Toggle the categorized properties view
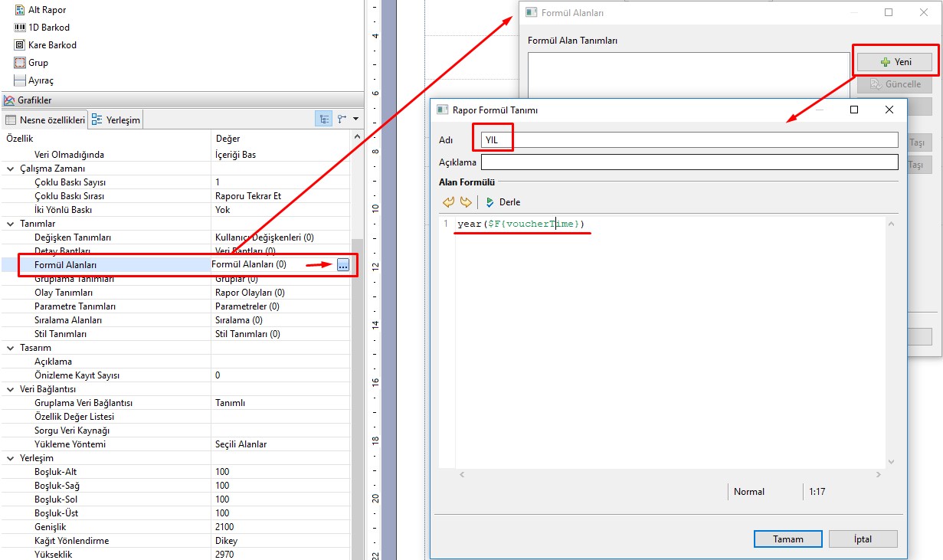 (x=324, y=119)
